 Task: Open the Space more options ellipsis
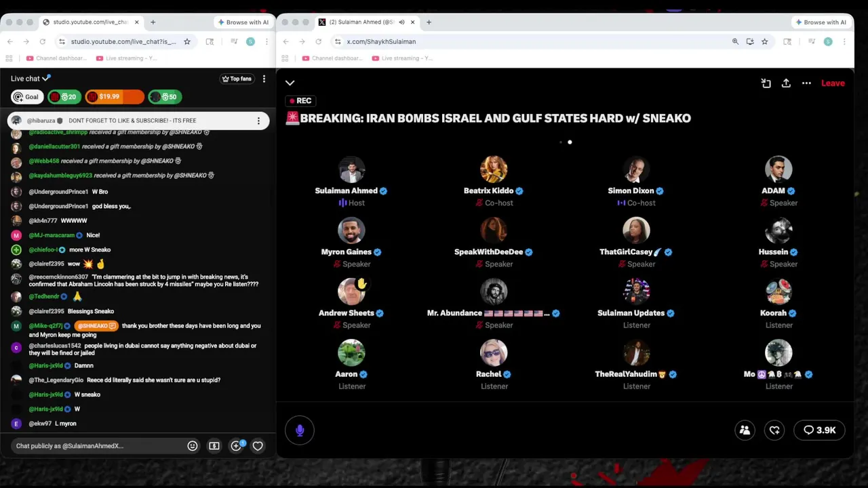click(x=806, y=83)
